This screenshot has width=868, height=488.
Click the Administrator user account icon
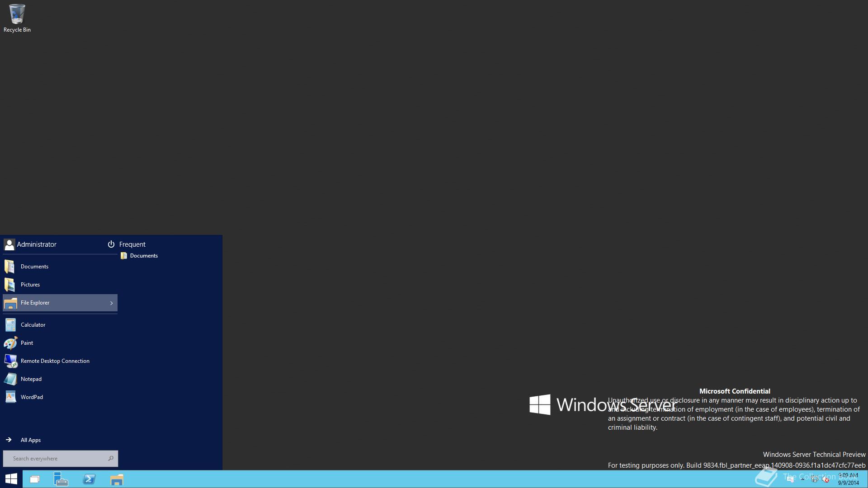pos(9,244)
